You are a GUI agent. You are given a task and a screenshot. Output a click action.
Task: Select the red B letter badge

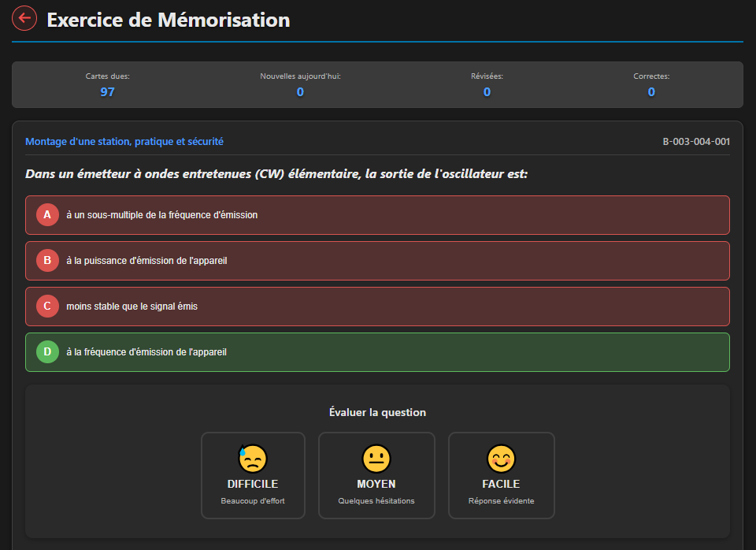pyautogui.click(x=47, y=261)
